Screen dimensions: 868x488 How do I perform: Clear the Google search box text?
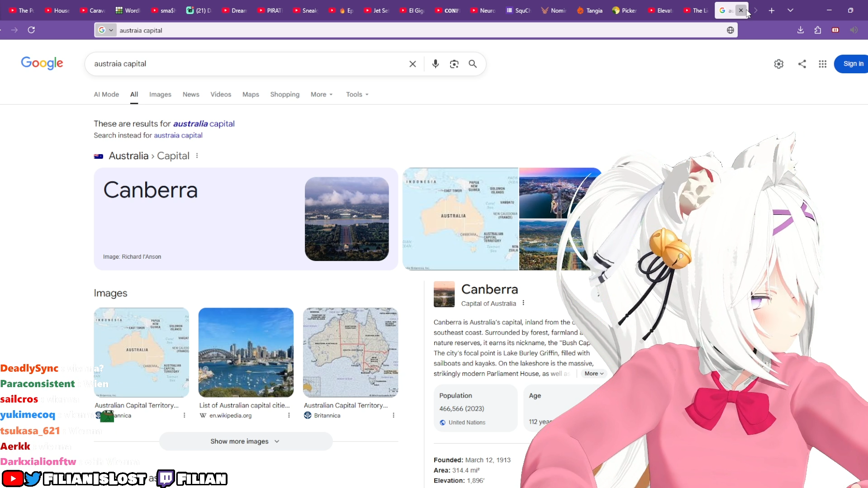[x=413, y=64]
